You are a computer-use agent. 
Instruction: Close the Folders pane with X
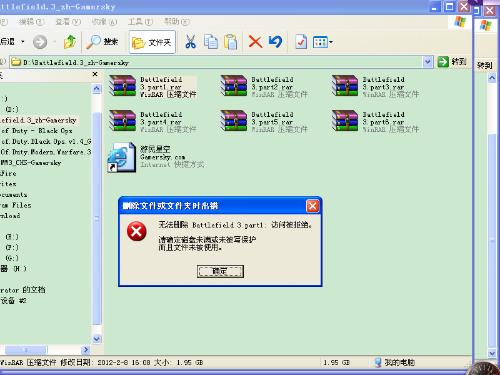tap(95, 74)
